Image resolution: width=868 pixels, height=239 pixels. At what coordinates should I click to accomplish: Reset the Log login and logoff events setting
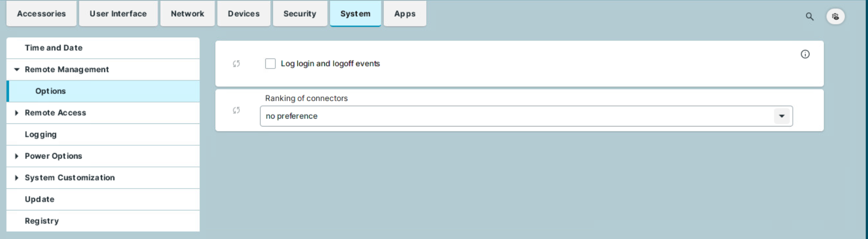pos(236,64)
